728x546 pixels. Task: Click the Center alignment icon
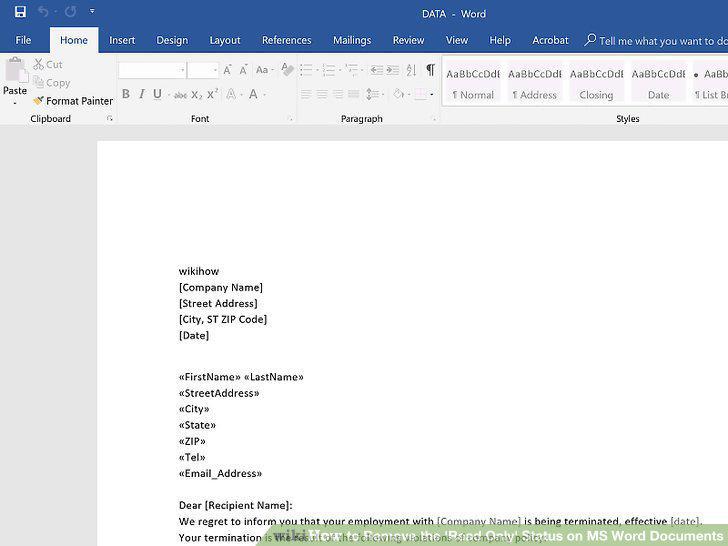coord(322,95)
